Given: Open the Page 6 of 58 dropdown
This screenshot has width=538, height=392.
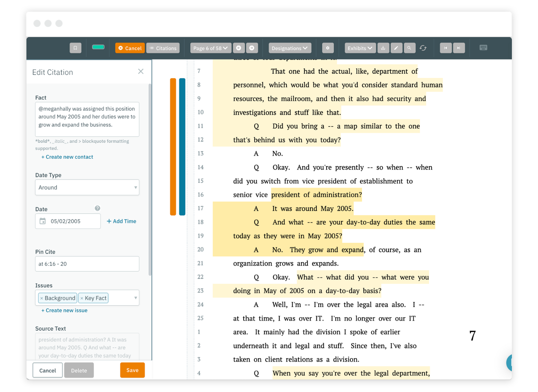Looking at the screenshot, I should point(210,48).
